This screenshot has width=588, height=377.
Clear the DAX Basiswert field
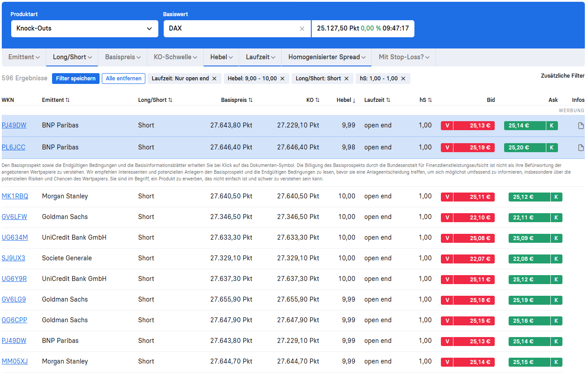pyautogui.click(x=302, y=29)
